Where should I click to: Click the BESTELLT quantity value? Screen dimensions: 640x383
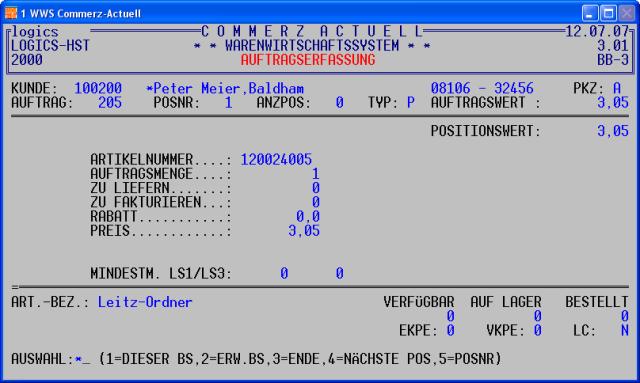pos(624,316)
